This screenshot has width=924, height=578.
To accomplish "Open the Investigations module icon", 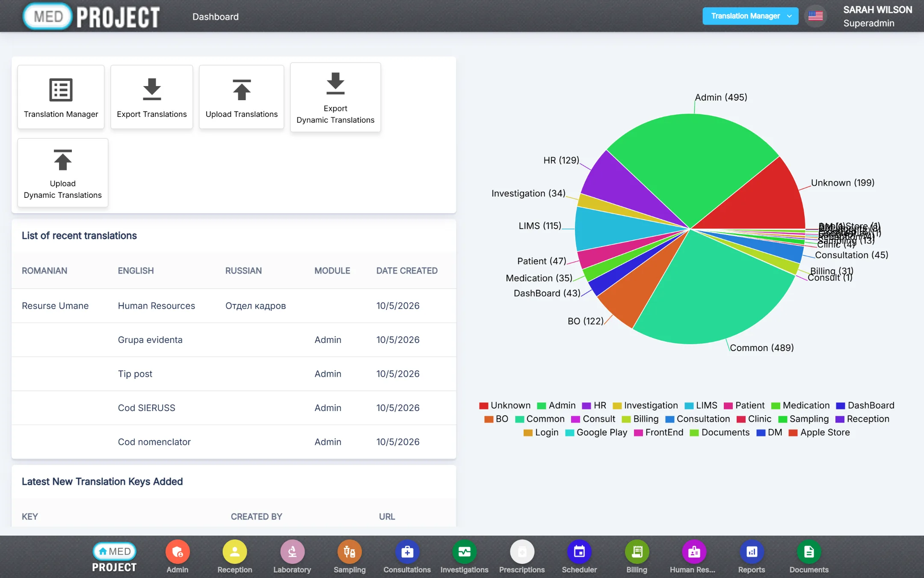I will pos(465,557).
